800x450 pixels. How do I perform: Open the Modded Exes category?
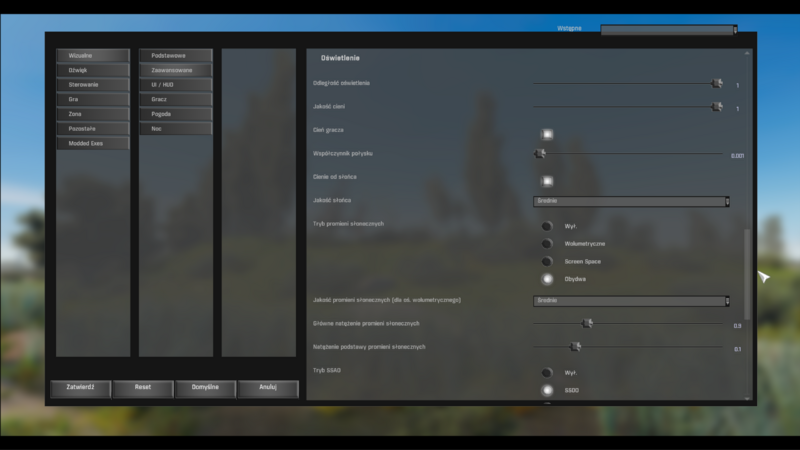[93, 143]
